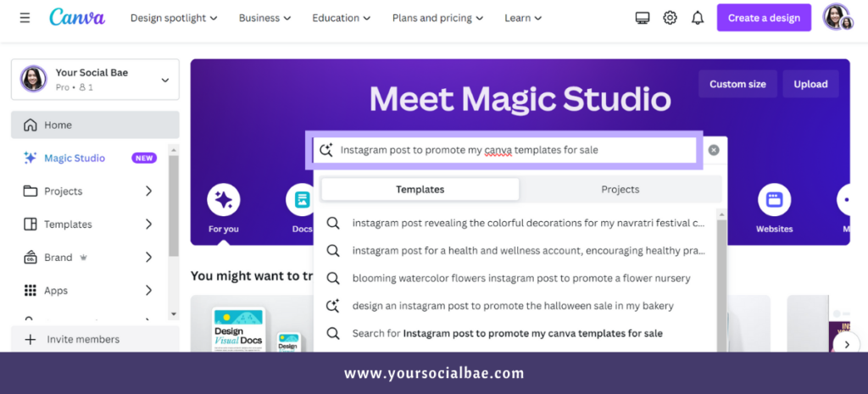Click the Templates layout icon
The image size is (868, 394).
(31, 225)
